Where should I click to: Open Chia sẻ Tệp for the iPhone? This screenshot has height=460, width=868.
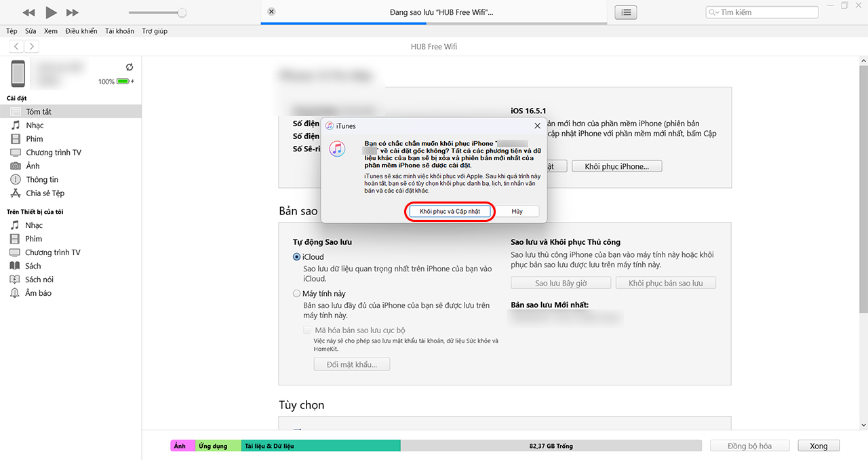click(x=45, y=193)
